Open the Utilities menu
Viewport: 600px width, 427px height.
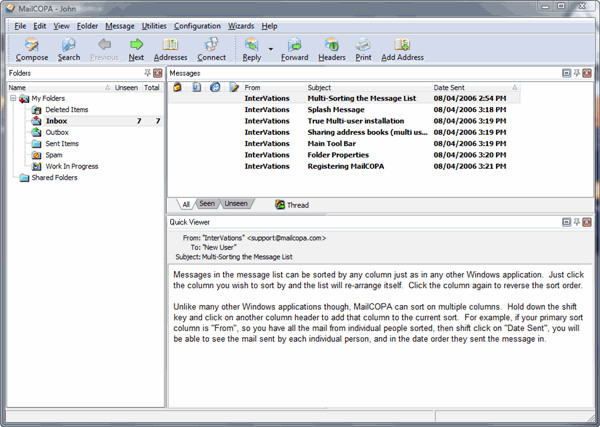point(154,26)
